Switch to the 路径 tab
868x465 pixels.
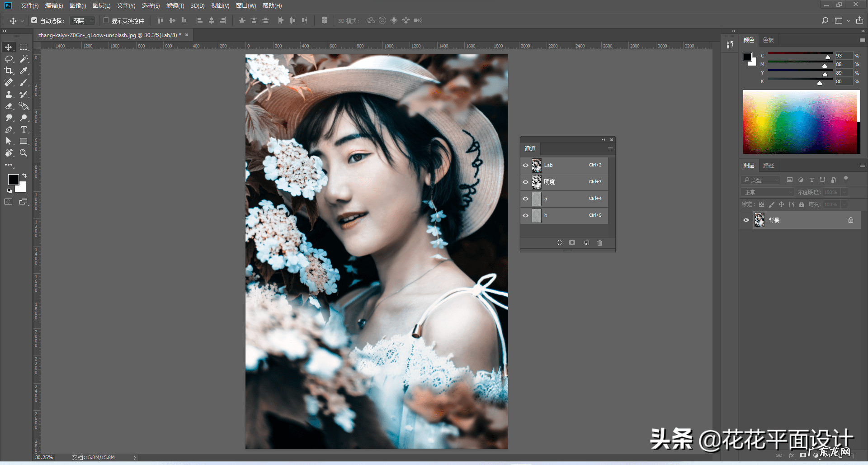[x=769, y=166]
